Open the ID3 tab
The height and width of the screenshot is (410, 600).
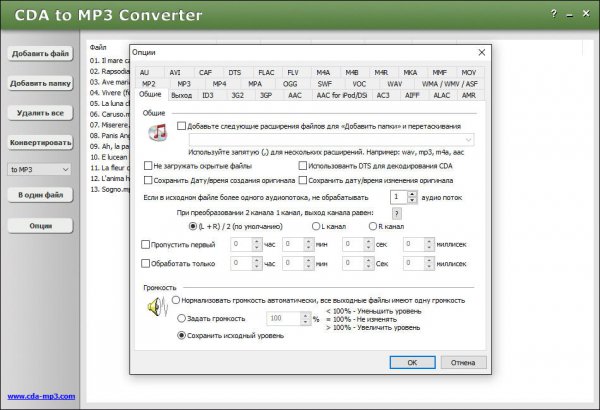click(208, 95)
